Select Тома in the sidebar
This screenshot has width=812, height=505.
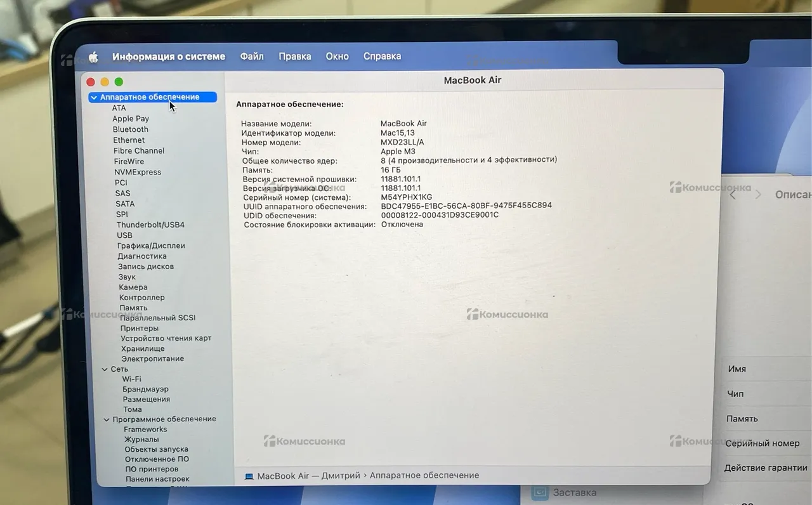pyautogui.click(x=133, y=409)
